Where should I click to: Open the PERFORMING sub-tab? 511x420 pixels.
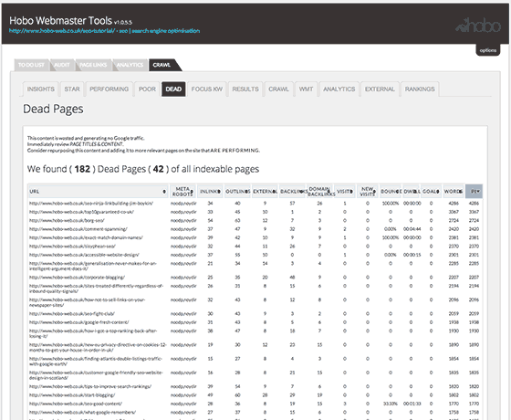(x=109, y=89)
